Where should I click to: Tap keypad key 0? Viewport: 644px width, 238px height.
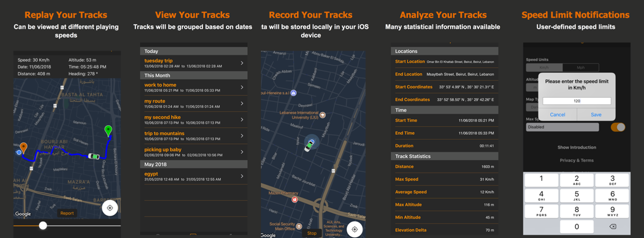click(x=577, y=227)
